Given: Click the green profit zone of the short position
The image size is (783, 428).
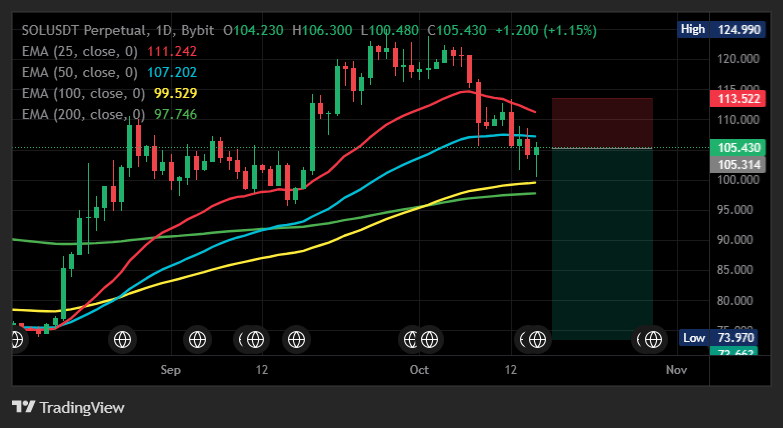Looking at the screenshot, I should pyautogui.click(x=602, y=244).
